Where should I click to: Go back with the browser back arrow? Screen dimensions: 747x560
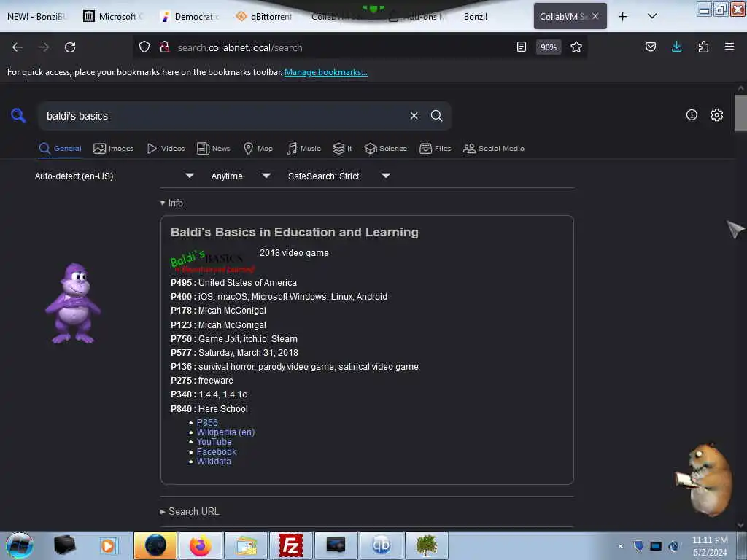[18, 47]
